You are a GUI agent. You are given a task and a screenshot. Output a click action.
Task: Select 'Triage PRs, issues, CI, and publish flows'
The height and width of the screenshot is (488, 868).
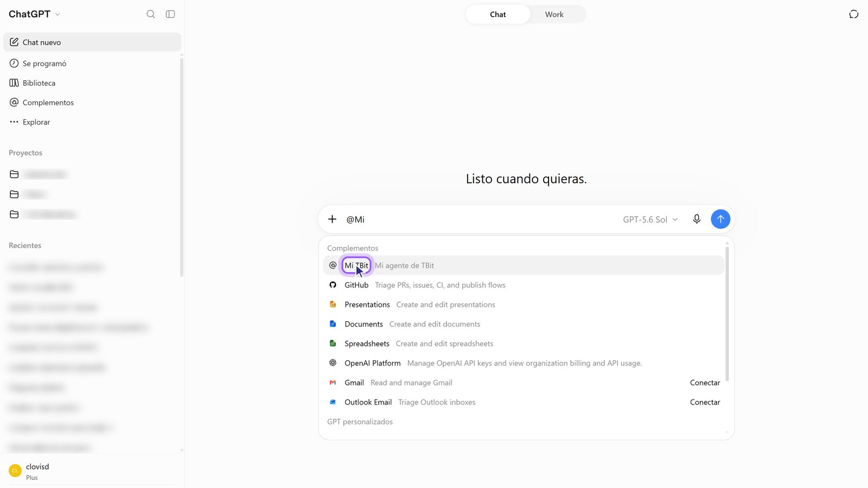[440, 285]
